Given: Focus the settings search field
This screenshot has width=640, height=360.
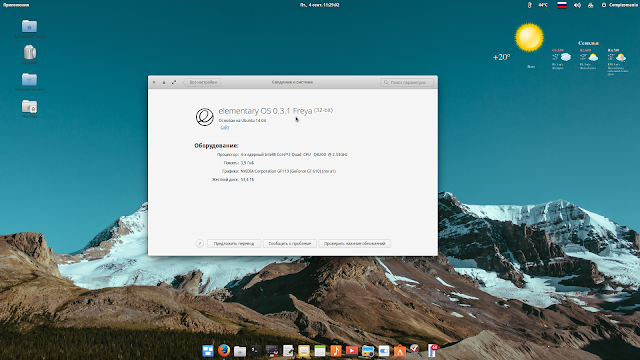Looking at the screenshot, I should click(407, 82).
